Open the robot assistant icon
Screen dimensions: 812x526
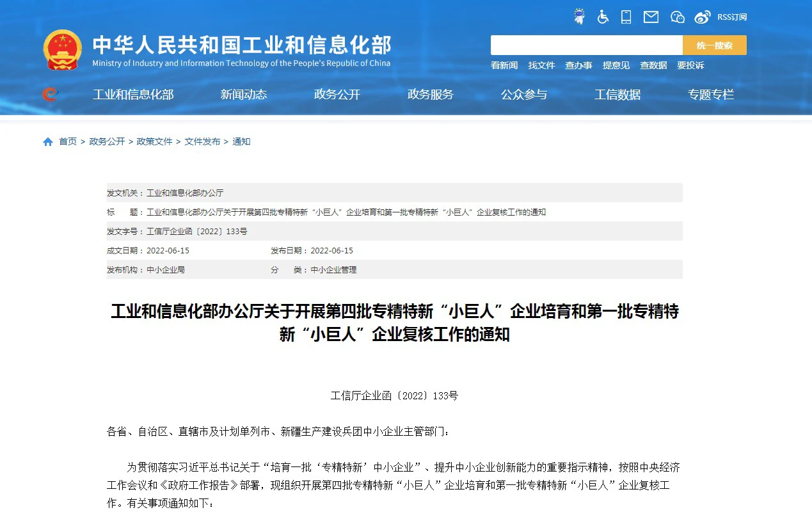click(x=579, y=17)
